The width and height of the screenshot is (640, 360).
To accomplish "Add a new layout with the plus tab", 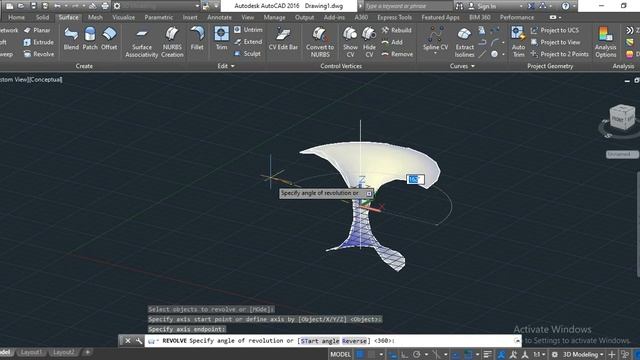I will [x=87, y=352].
